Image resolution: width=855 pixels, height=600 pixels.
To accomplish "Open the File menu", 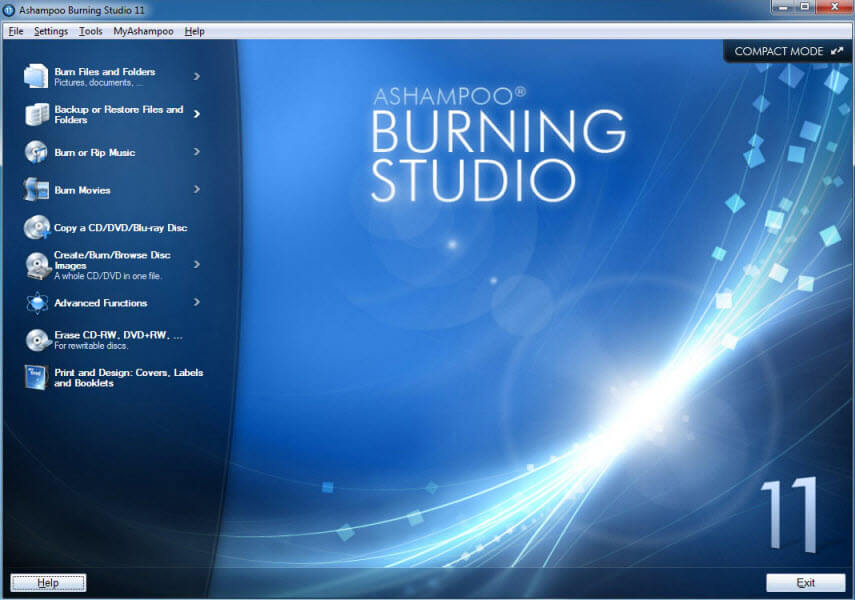I will [x=16, y=31].
